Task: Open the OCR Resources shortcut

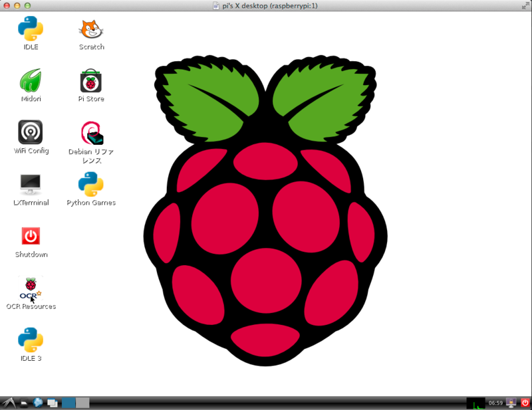Action: [x=30, y=289]
